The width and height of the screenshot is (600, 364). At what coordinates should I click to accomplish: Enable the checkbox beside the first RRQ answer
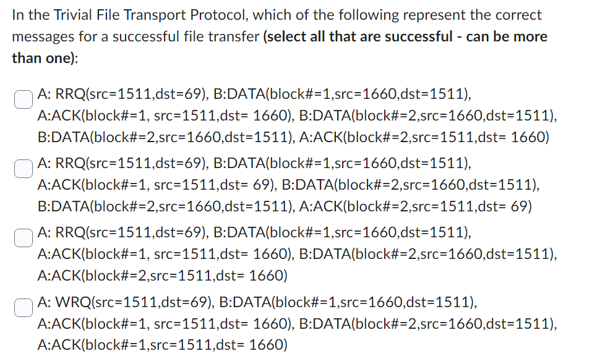point(22,99)
